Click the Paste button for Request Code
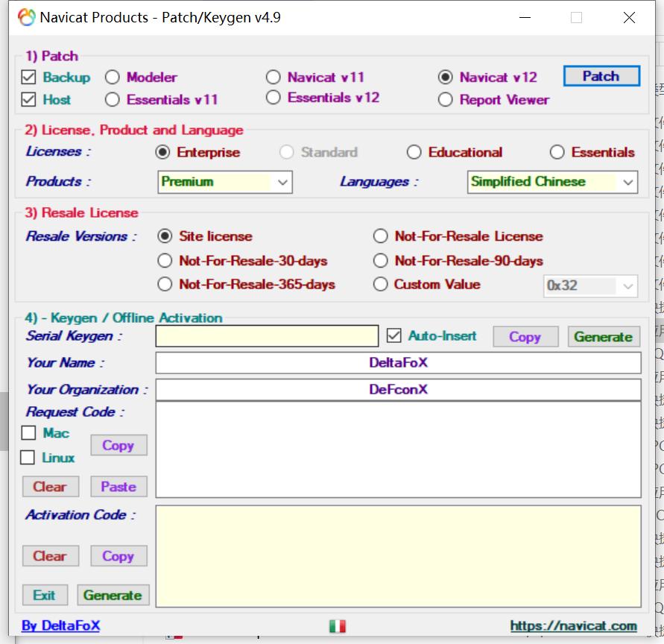The image size is (664, 644). click(x=118, y=487)
